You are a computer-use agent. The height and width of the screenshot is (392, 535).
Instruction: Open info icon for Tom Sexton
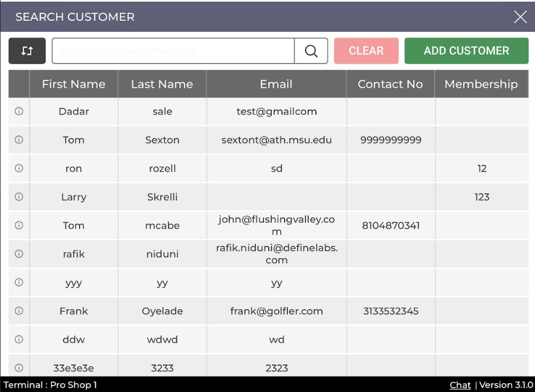click(19, 140)
